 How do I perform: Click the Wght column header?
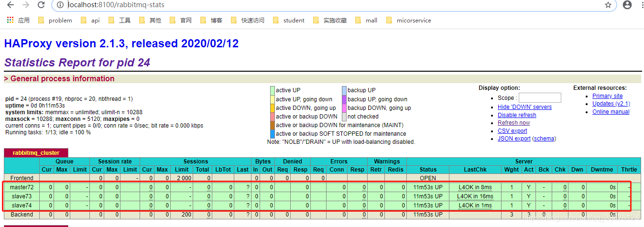click(511, 170)
